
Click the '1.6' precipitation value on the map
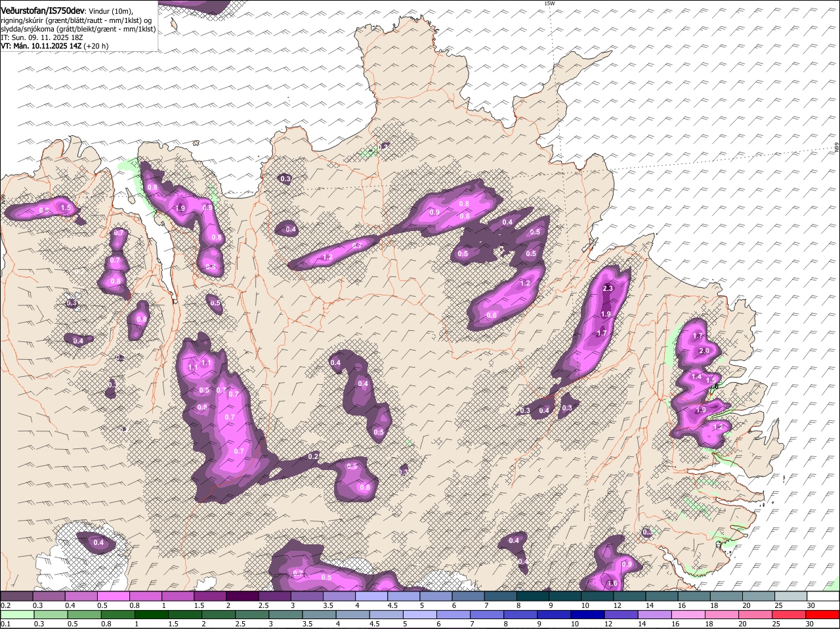pyautogui.click(x=612, y=583)
